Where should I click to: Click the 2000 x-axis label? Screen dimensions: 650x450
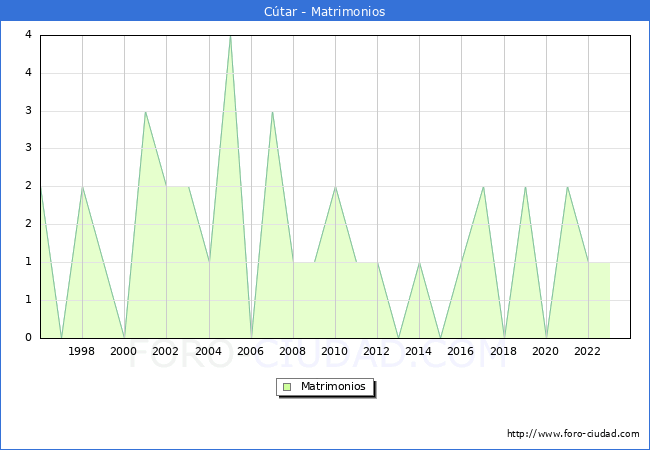(124, 351)
